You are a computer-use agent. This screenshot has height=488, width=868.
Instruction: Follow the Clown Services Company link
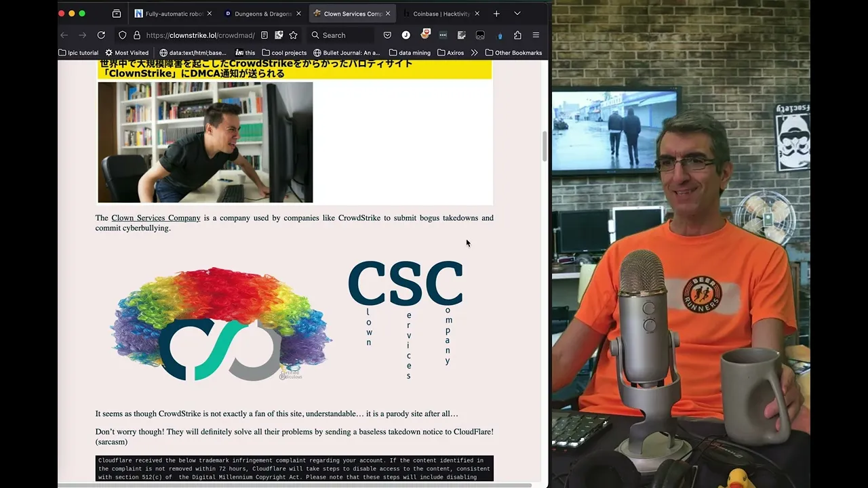pos(156,218)
